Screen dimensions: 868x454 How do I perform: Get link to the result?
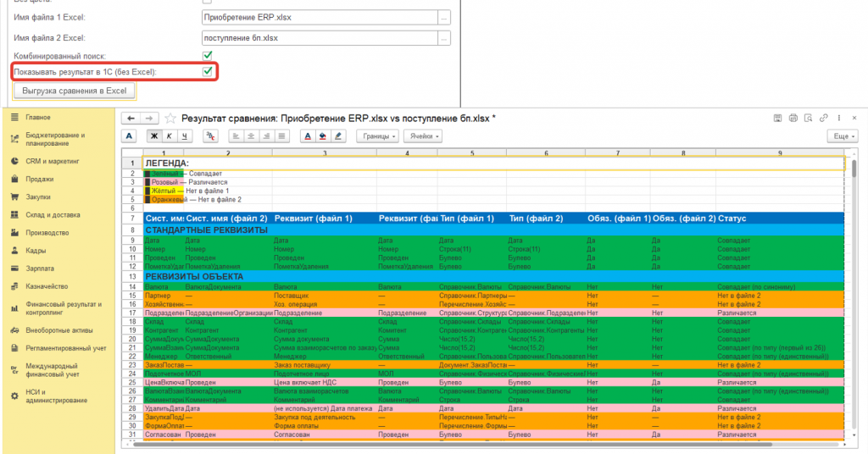tap(824, 119)
